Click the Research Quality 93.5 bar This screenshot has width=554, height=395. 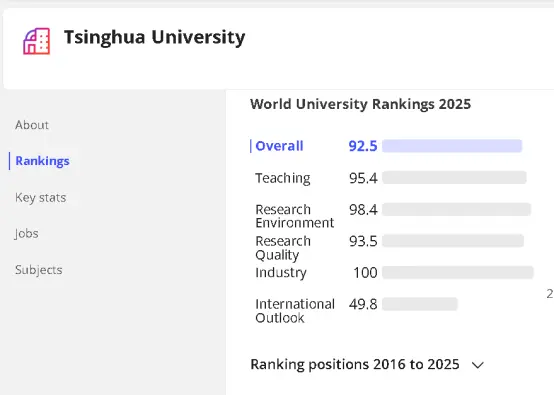pyautogui.click(x=453, y=241)
